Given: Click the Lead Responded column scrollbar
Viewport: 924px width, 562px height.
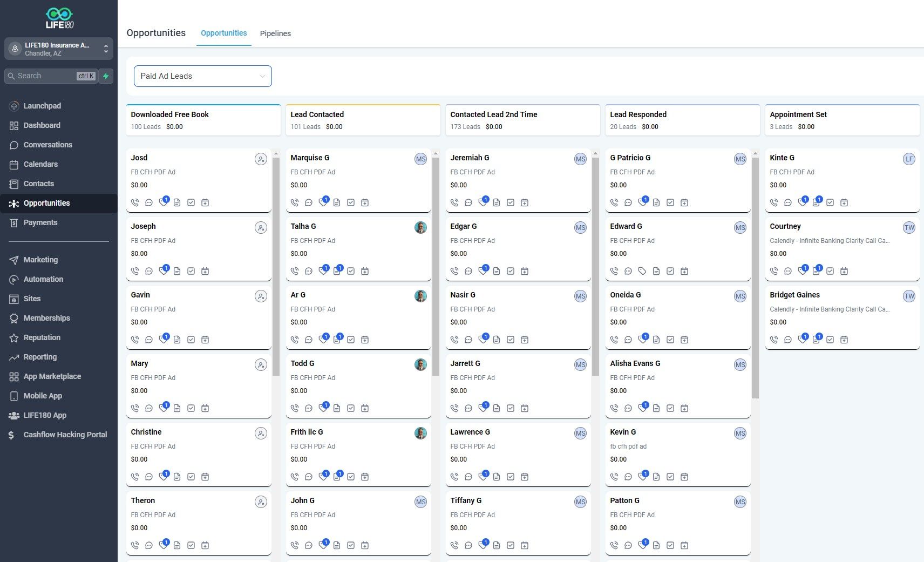Looking at the screenshot, I should click(755, 278).
